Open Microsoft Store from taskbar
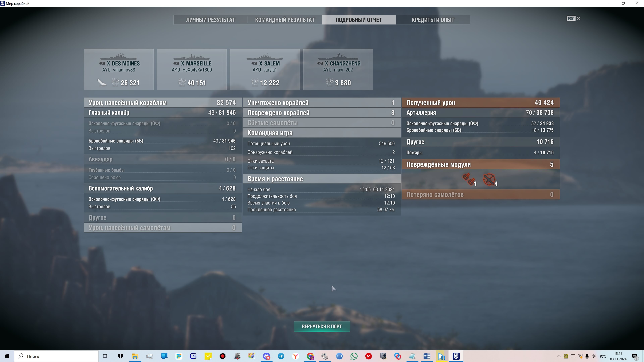Image resolution: width=644 pixels, height=362 pixels. click(179, 356)
